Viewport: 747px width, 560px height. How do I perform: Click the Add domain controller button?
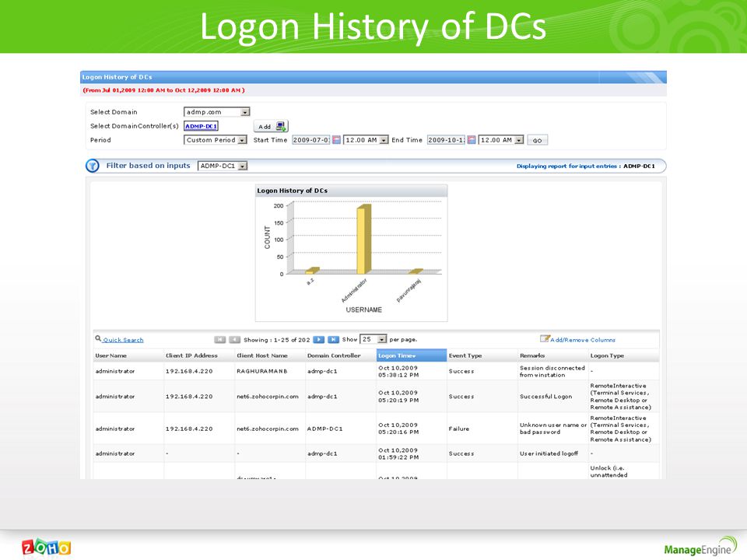(x=271, y=126)
